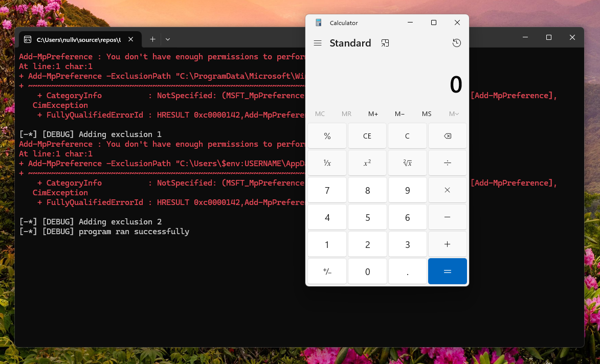Click the backspace key in Calculator
The height and width of the screenshot is (364, 600).
point(448,136)
